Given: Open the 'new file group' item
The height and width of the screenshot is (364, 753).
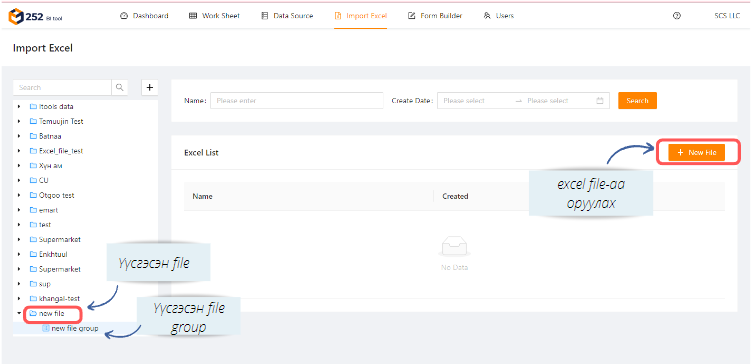Looking at the screenshot, I should [74, 328].
